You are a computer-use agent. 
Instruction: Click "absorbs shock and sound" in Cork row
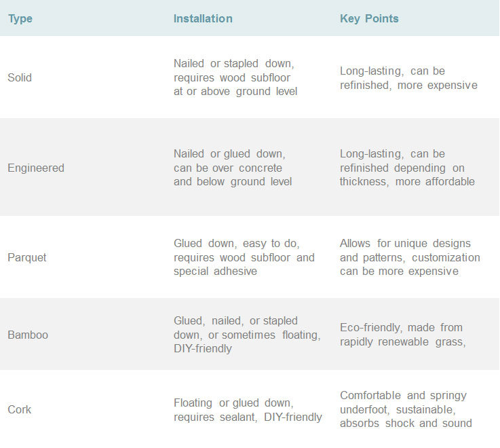406,424
